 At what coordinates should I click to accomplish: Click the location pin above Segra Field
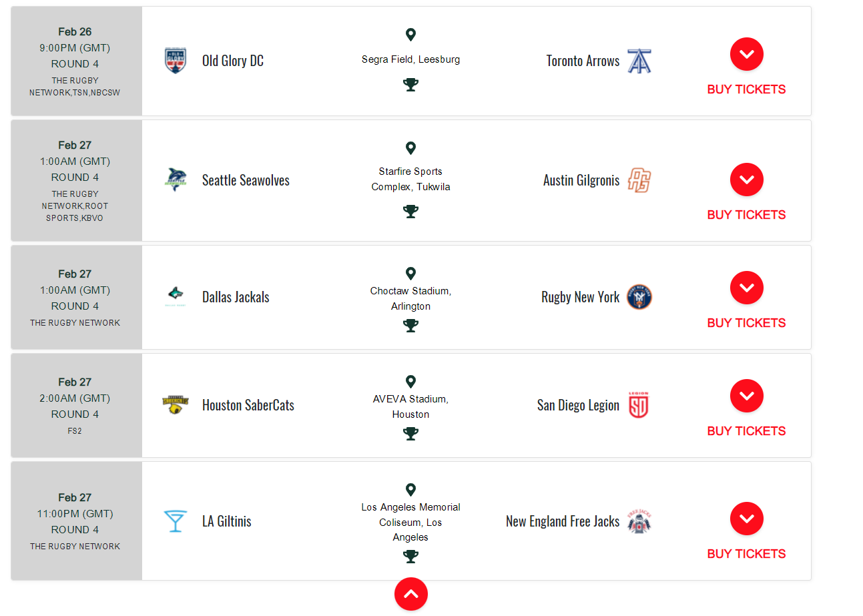(x=410, y=35)
